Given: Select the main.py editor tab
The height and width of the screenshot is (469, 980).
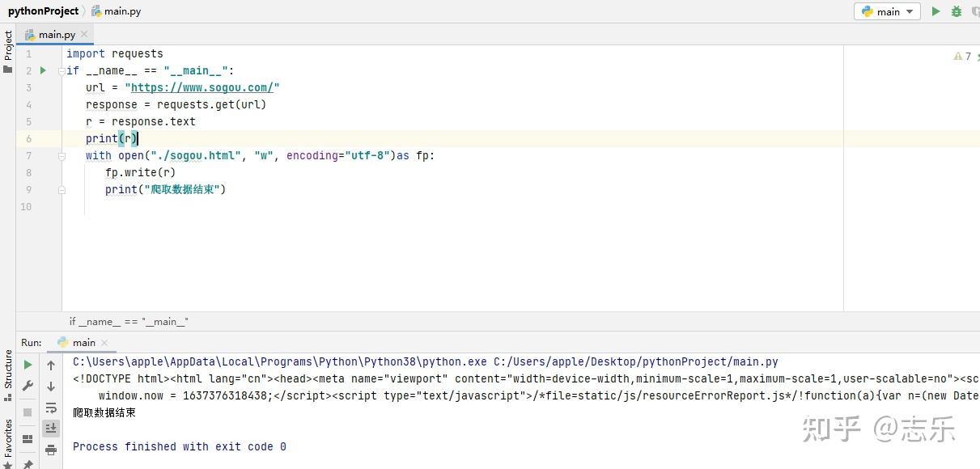Looking at the screenshot, I should [57, 35].
